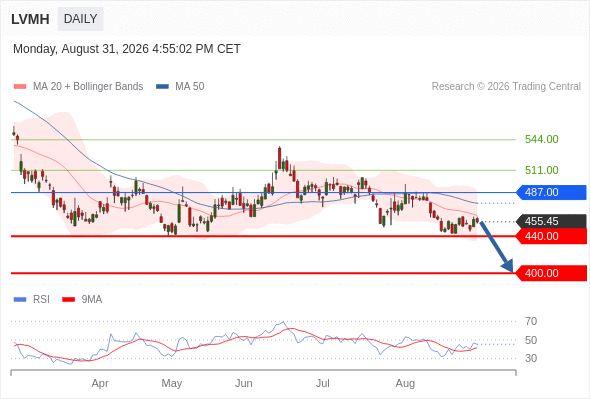Click the LVMH ticker title
Screen dimensions: 590x400
[30, 19]
